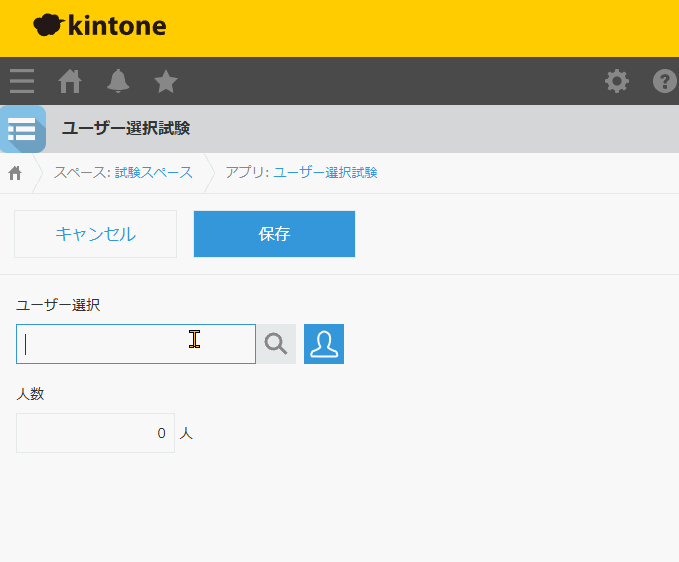Open the 試験スペース breadcrumb link

(x=154, y=172)
